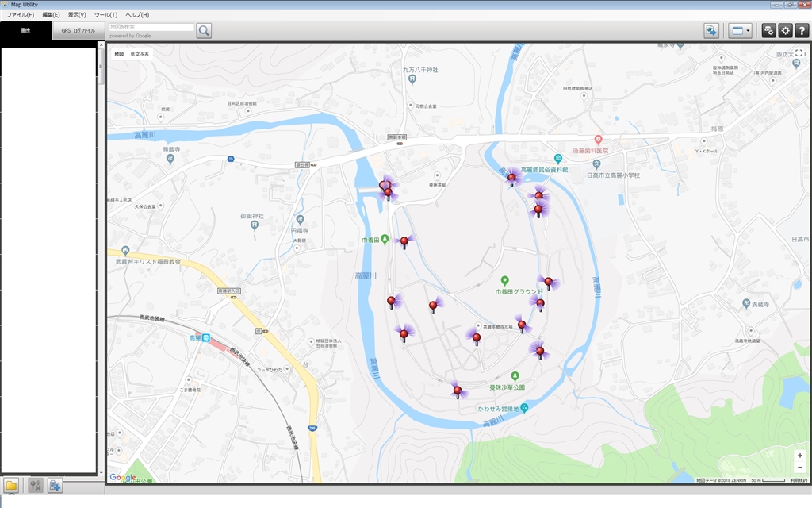Click the 高麗駅入口 intersection label
This screenshot has height=508, width=812.
(x=229, y=291)
